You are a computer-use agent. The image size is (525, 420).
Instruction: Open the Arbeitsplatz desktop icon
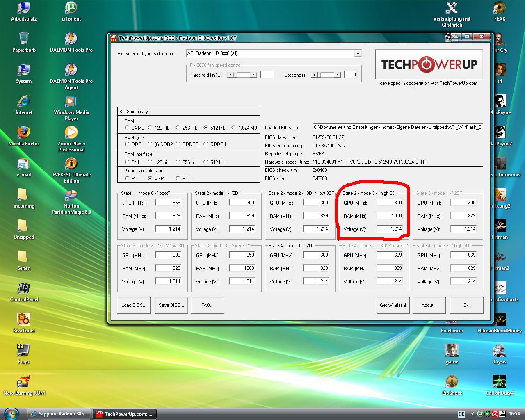(24, 11)
